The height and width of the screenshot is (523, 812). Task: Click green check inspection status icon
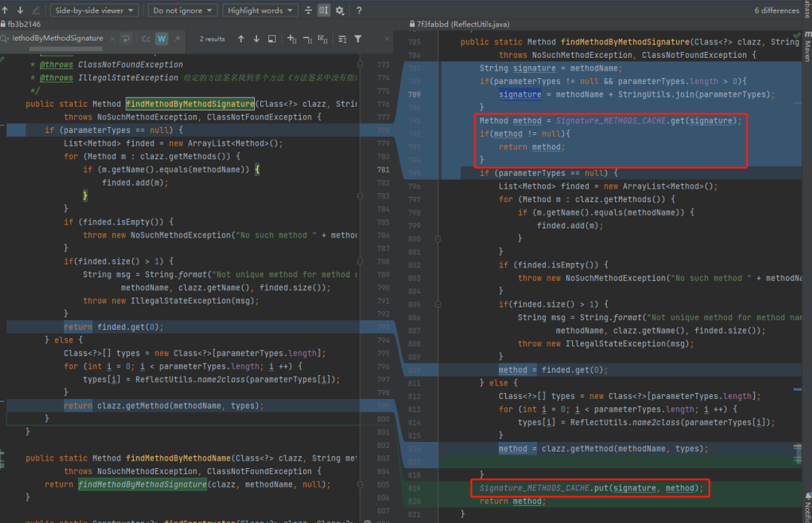[796, 35]
